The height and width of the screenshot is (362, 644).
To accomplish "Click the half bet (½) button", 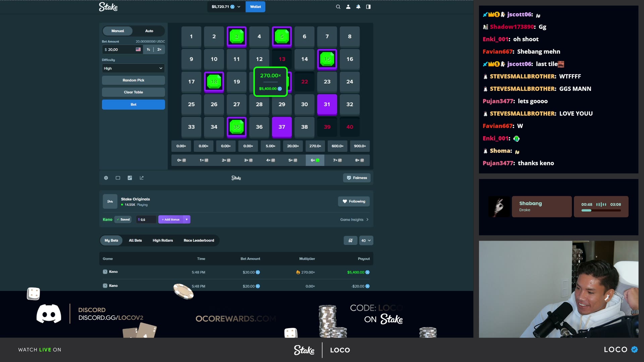I will [148, 50].
